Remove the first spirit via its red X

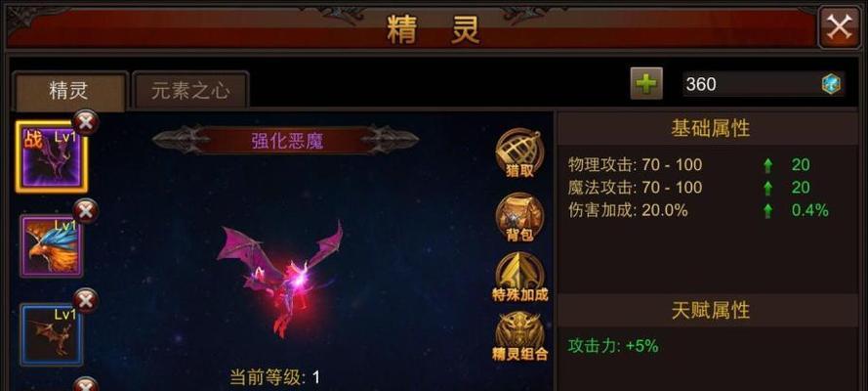pyautogui.click(x=85, y=122)
